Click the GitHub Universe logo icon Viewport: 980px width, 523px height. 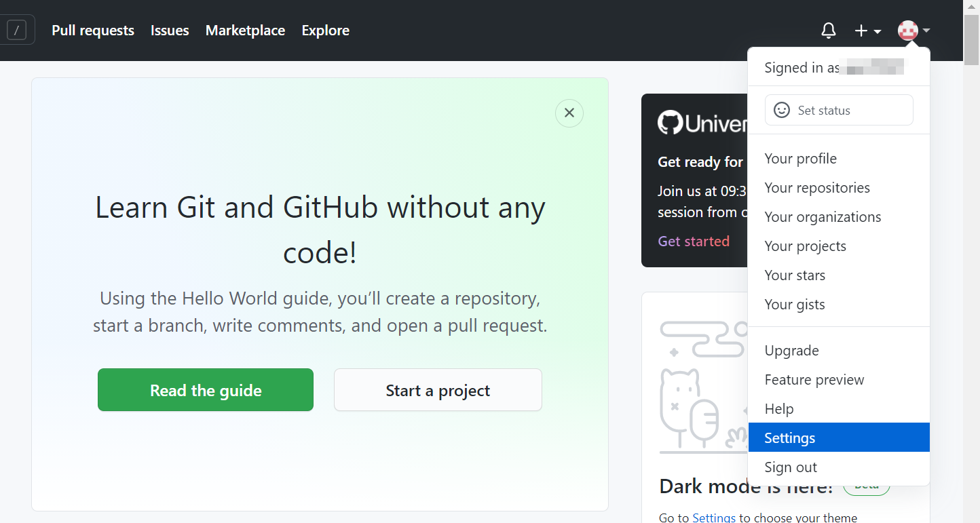pos(670,123)
